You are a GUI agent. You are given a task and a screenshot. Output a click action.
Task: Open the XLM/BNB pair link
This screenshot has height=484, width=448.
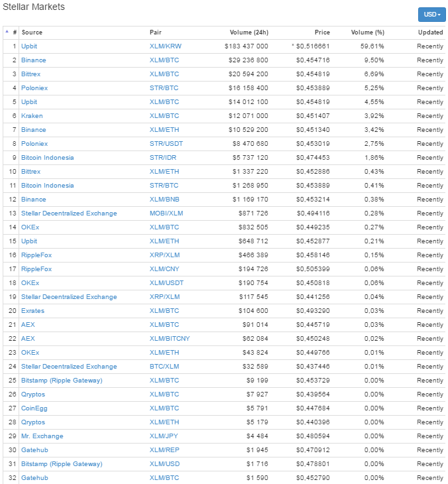[x=164, y=200]
